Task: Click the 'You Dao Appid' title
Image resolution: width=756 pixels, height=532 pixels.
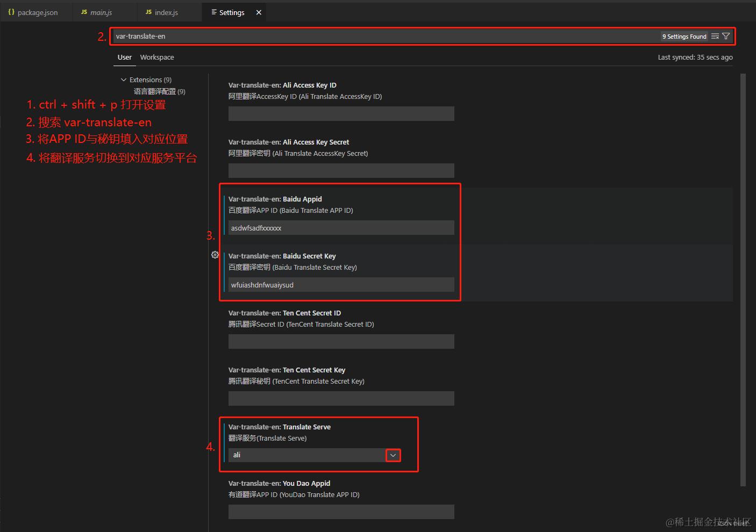Action: (x=306, y=483)
